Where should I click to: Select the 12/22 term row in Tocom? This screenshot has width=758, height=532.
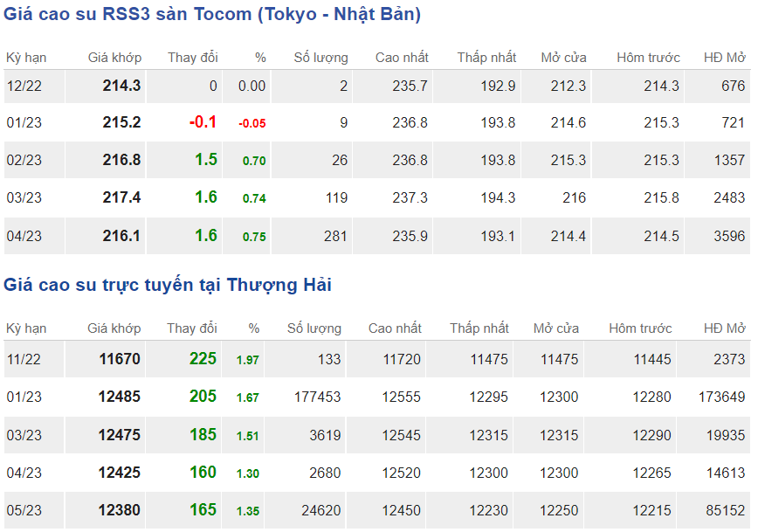pos(24,86)
